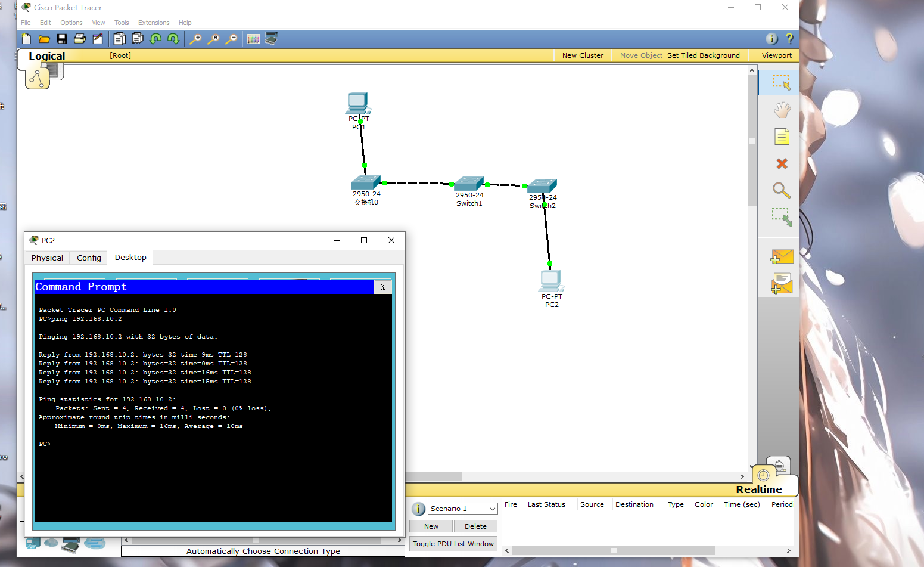Image resolution: width=924 pixels, height=567 pixels.
Task: Click the New scenario button
Action: (x=431, y=526)
